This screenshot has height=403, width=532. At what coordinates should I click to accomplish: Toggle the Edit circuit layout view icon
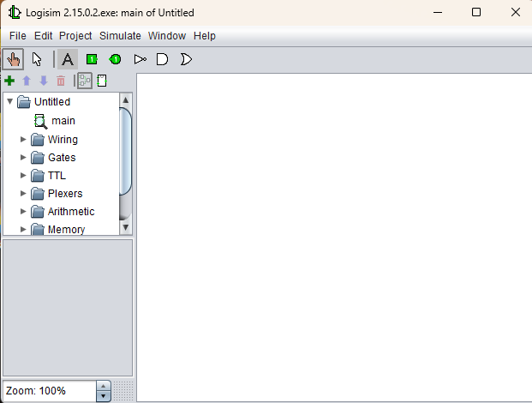tap(85, 81)
